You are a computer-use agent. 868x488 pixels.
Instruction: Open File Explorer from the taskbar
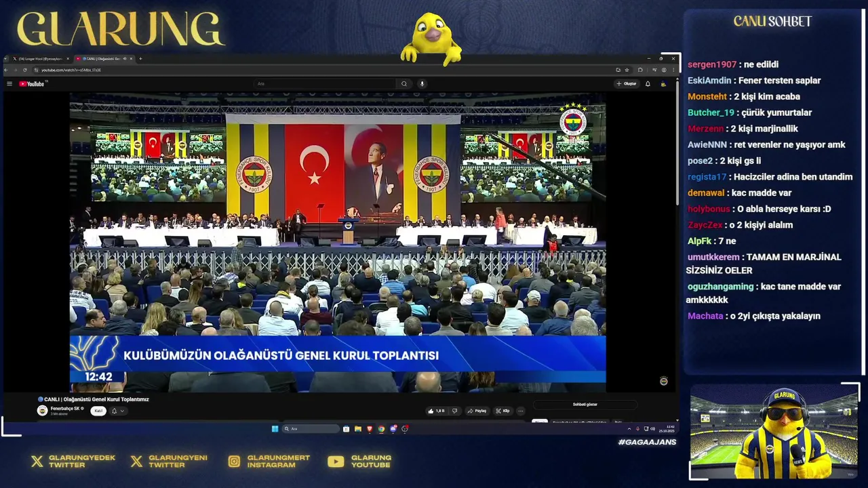coord(358,429)
